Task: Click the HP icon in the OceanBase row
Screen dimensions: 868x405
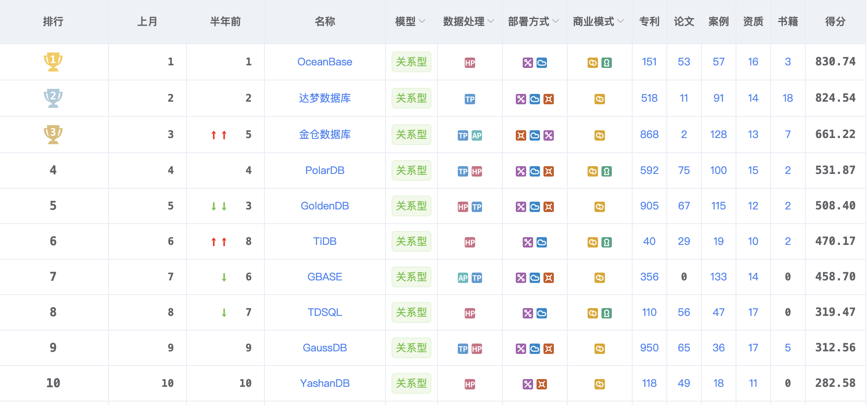Action: [470, 63]
